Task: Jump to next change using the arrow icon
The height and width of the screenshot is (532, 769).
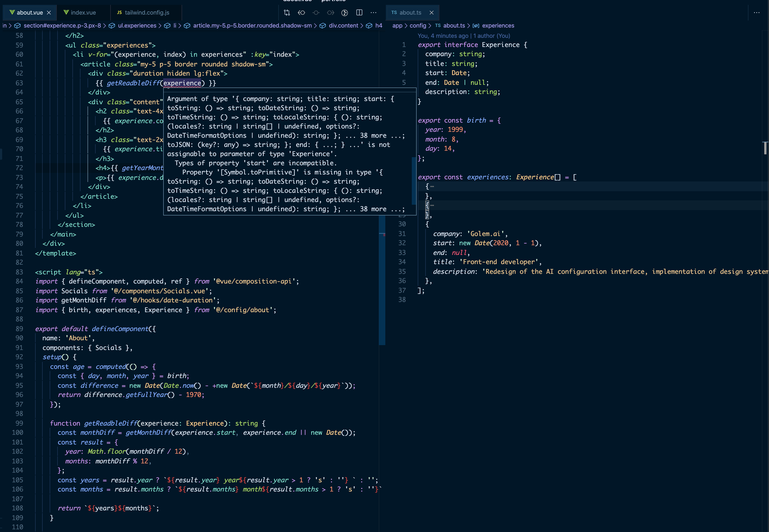Action: click(331, 12)
